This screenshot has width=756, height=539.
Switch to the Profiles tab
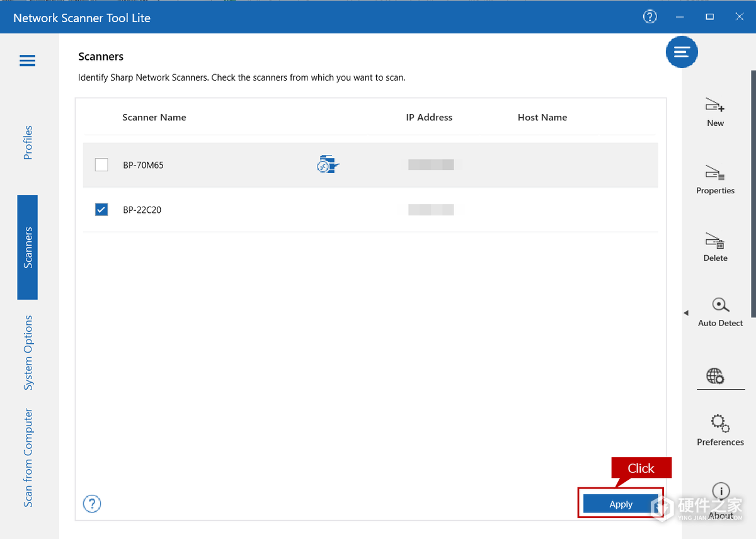coord(28,142)
